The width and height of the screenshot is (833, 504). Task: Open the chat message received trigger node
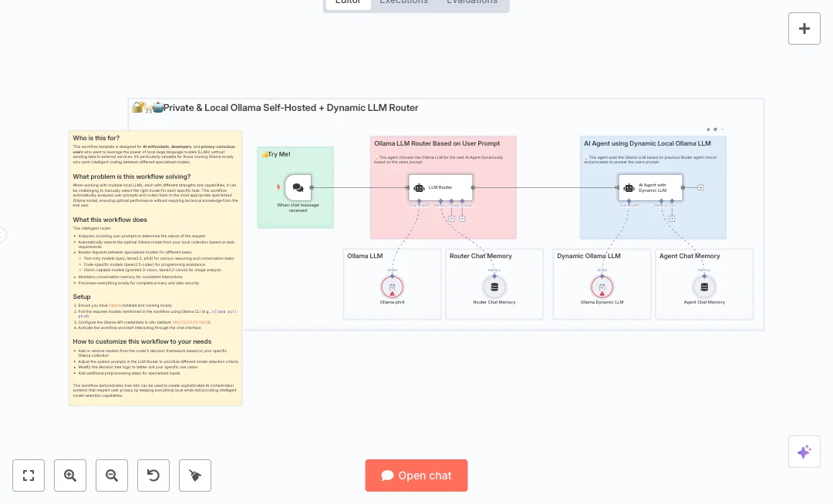[298, 187]
